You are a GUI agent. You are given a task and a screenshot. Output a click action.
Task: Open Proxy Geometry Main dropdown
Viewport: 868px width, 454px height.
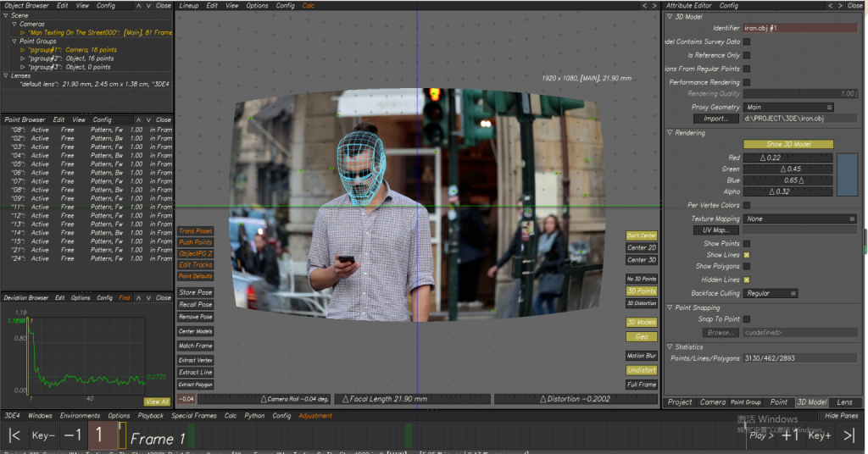point(788,108)
